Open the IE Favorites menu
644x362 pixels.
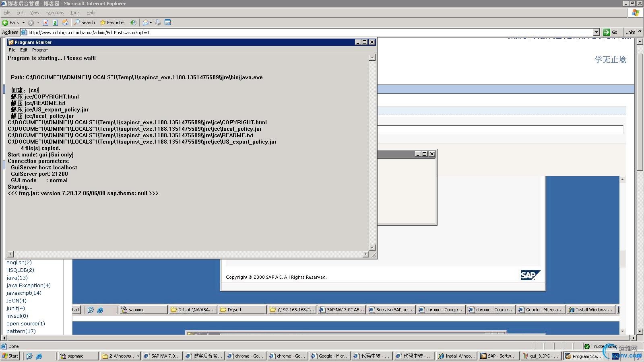[x=55, y=12]
